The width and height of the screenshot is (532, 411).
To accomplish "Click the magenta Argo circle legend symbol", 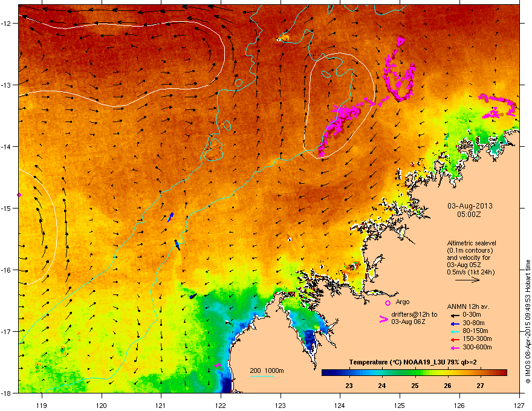I will click(x=388, y=303).
